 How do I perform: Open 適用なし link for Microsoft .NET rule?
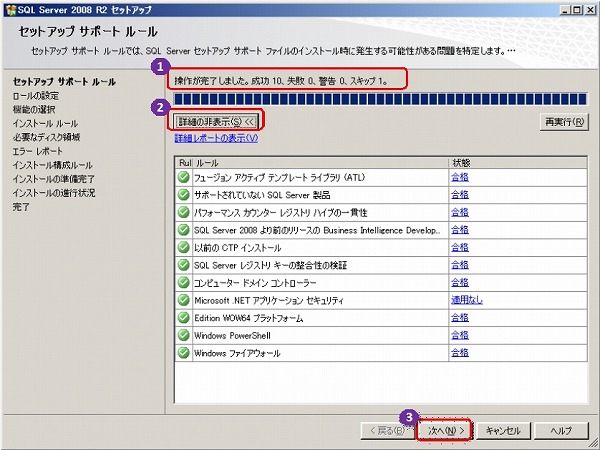(x=467, y=300)
